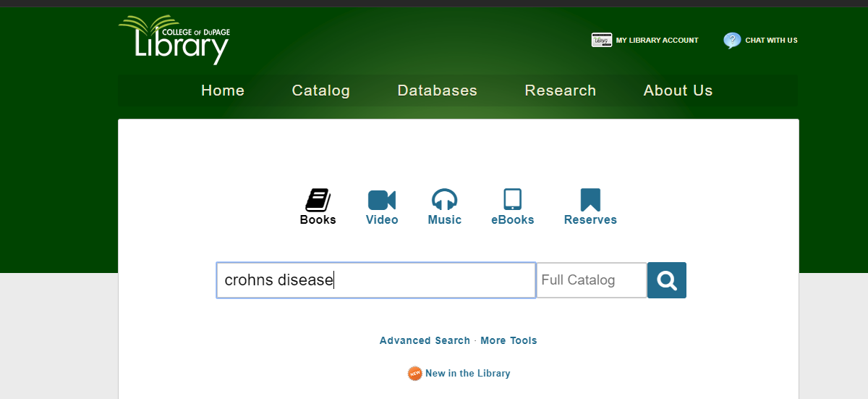Go to the Home menu item
The height and width of the screenshot is (399, 868).
click(223, 91)
